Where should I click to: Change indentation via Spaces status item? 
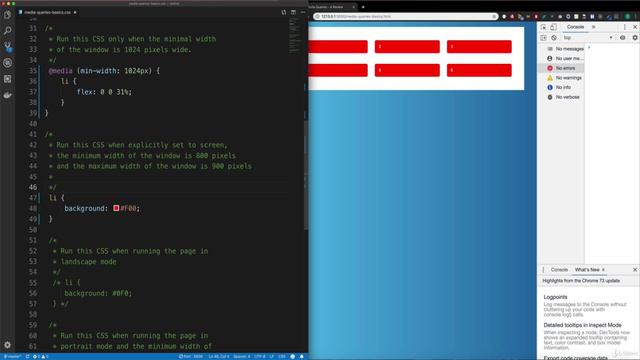coord(241,356)
